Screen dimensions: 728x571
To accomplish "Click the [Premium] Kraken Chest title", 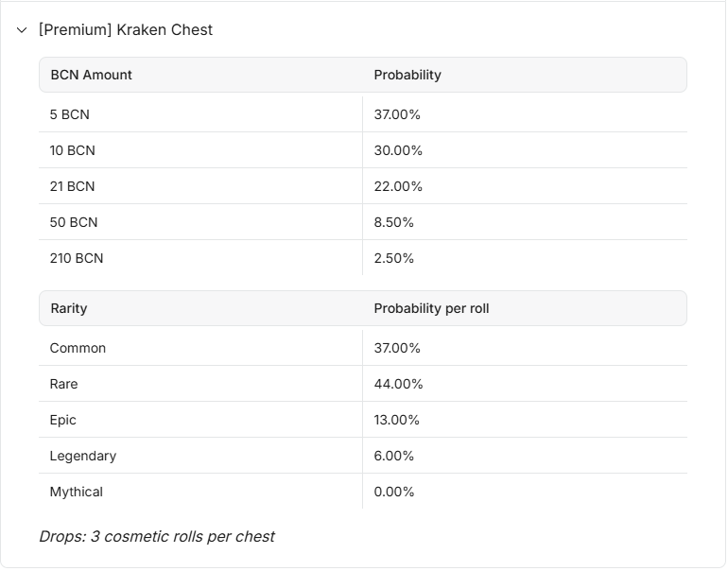I will click(126, 29).
